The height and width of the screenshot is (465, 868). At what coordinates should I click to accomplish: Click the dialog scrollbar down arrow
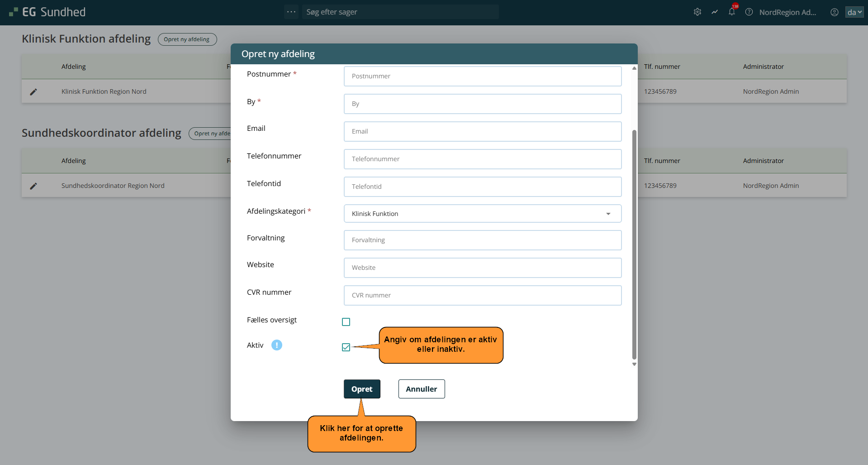634,364
